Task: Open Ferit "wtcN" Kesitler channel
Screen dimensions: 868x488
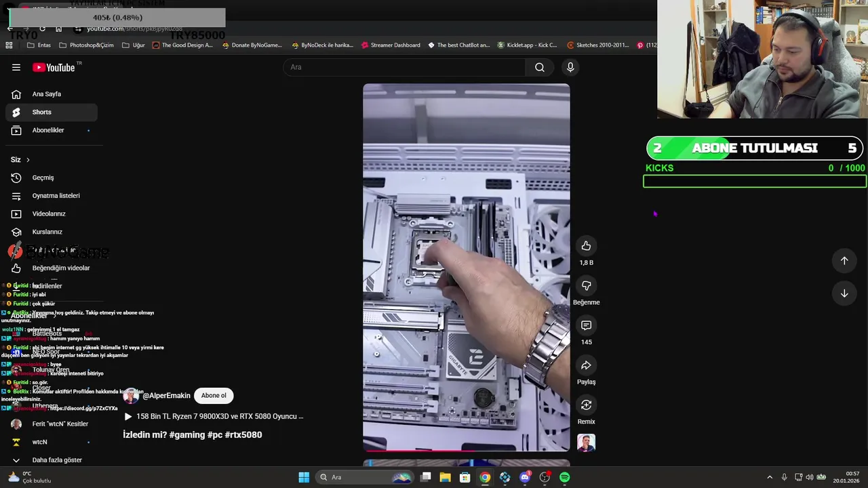Action: [52, 424]
